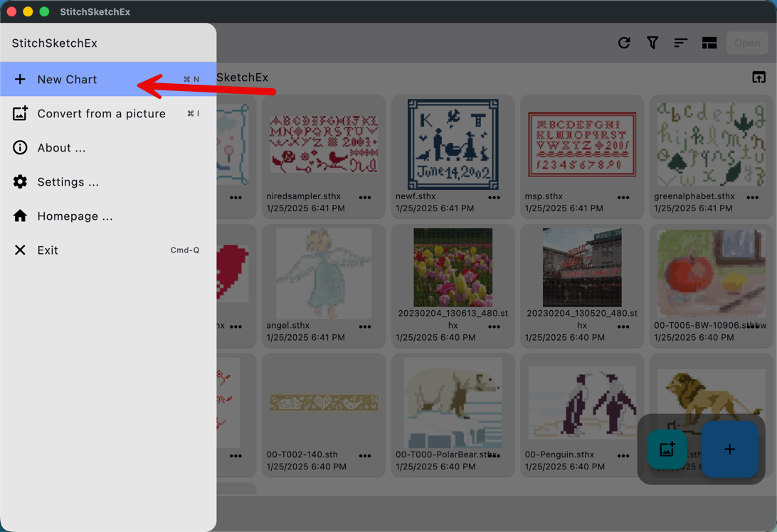
Task: Click the greenalphabet.sthx file name
Action: click(x=694, y=196)
